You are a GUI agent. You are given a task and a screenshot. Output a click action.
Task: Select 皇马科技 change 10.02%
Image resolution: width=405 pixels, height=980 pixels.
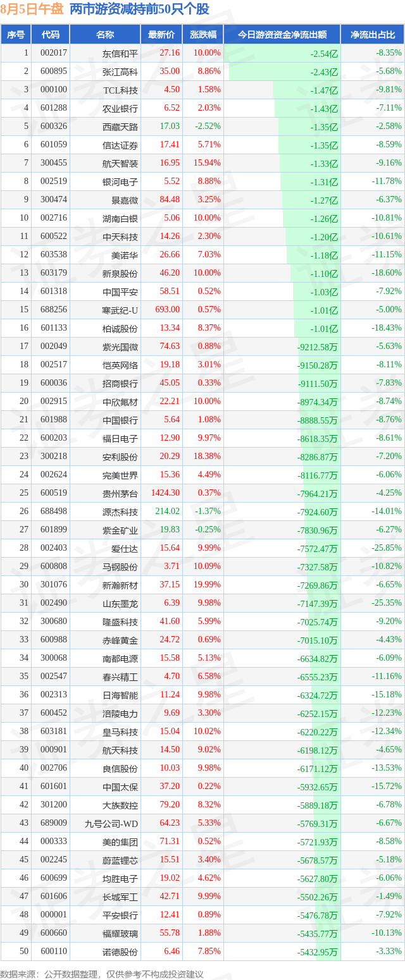click(207, 732)
